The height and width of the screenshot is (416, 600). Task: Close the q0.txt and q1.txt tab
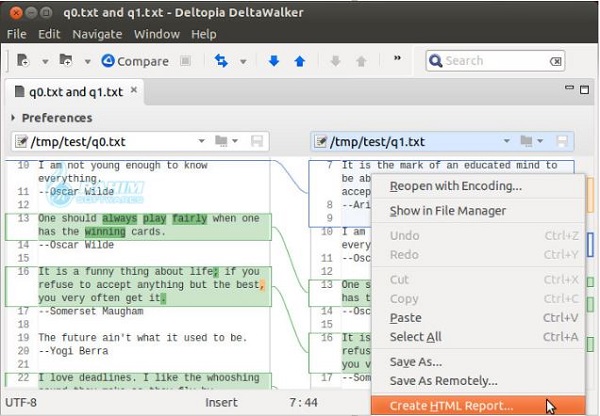click(x=134, y=90)
